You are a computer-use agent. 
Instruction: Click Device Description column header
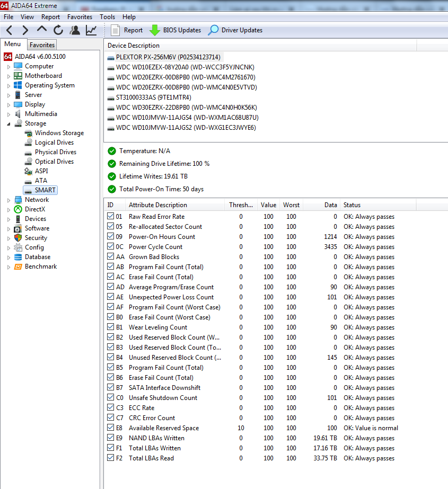[260, 46]
